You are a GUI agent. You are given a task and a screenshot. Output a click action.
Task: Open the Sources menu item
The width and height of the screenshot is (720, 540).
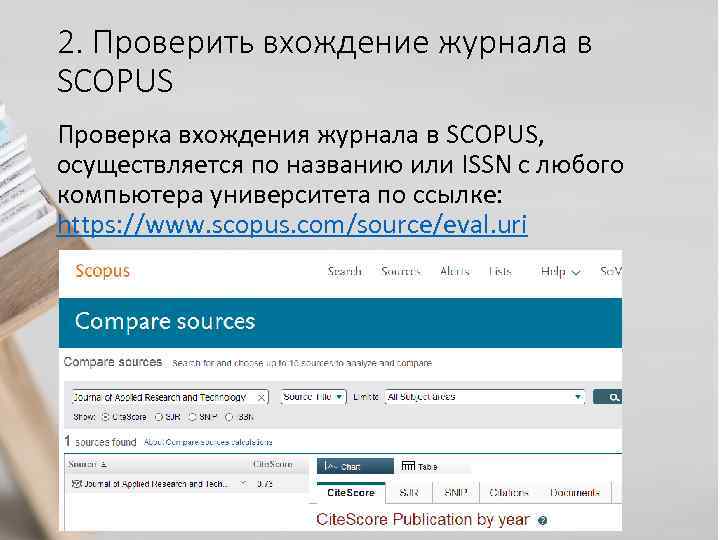pyautogui.click(x=401, y=271)
